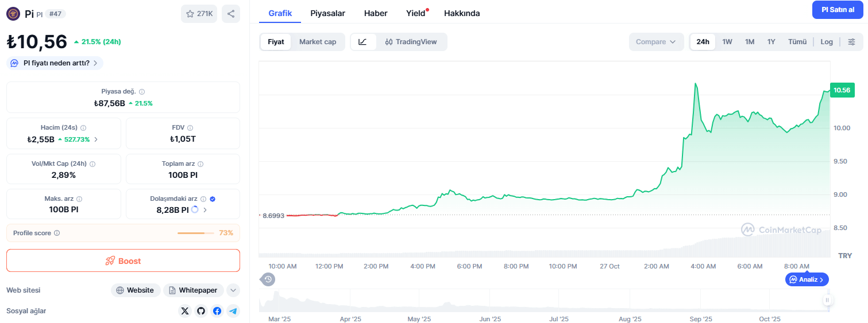Click the ₺87,56B market cap value
This screenshot has width=868, height=323.
(109, 103)
